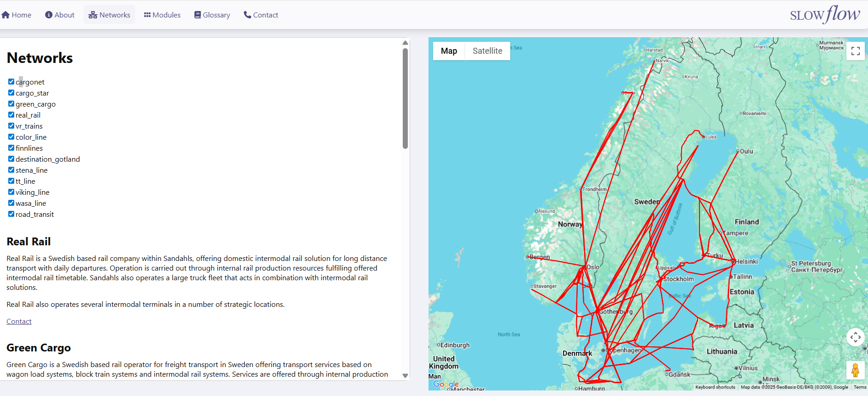The image size is (868, 396).
Task: Go to the Modules page
Action: point(162,15)
